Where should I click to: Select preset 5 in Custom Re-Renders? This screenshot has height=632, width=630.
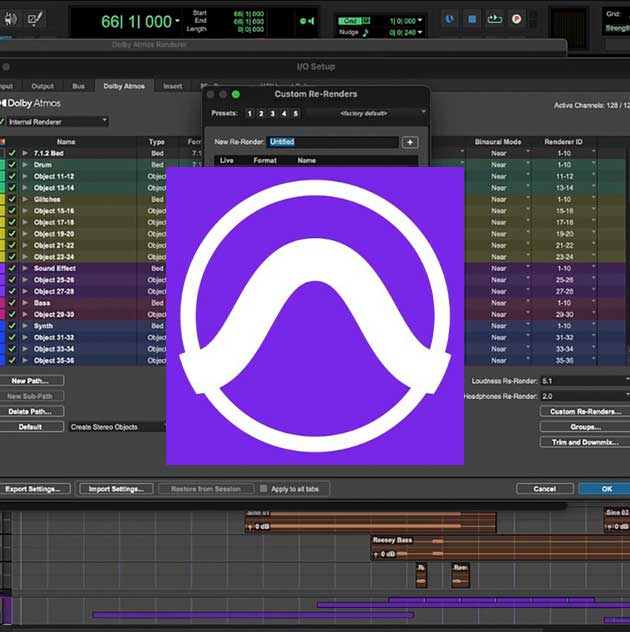pos(295,114)
